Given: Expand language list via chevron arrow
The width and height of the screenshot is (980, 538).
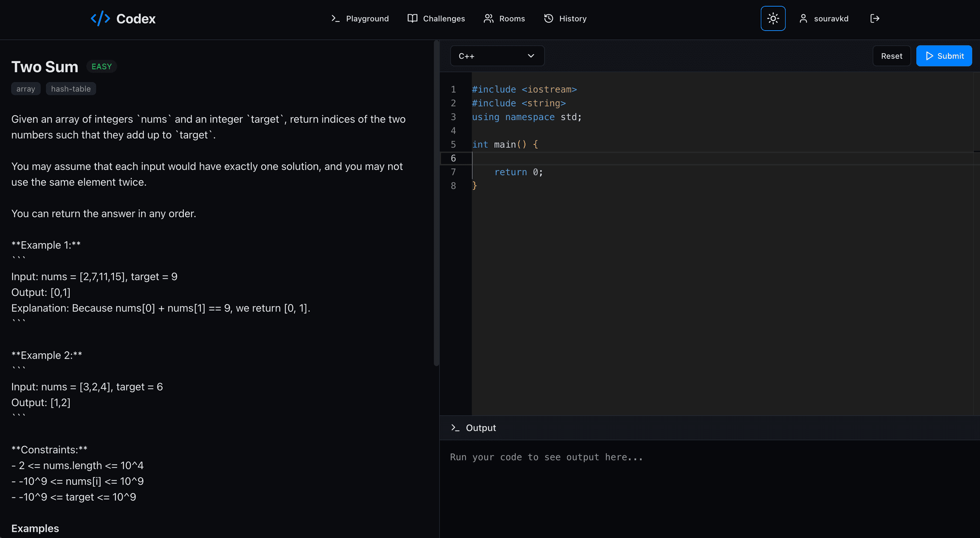Looking at the screenshot, I should (x=531, y=56).
